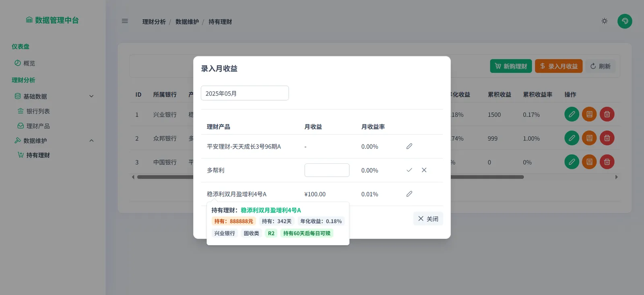
Task: Open row 2 orange details button
Action: [x=589, y=138]
